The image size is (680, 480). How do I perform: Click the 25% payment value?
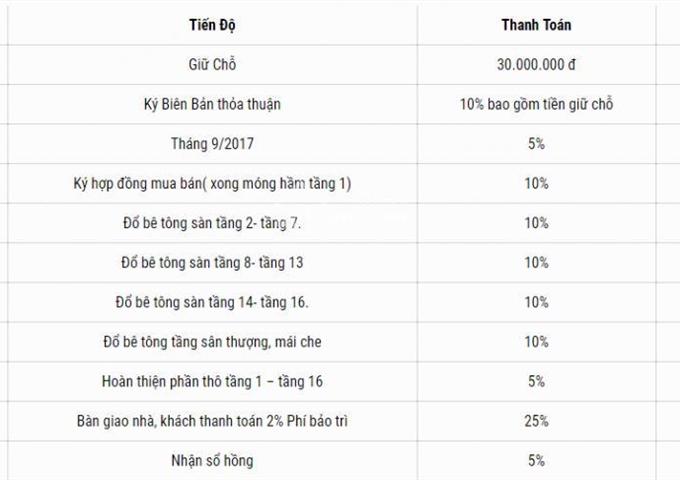(x=535, y=421)
